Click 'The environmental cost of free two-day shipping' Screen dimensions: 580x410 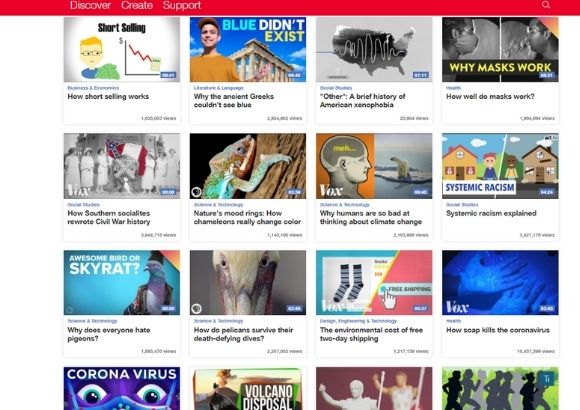371,334
